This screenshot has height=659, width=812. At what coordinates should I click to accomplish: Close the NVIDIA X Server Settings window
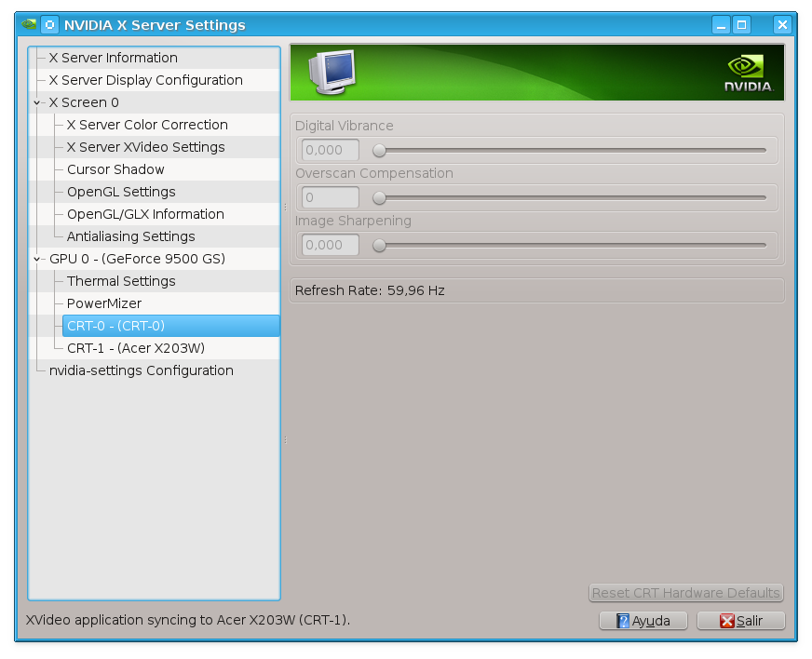coord(782,24)
